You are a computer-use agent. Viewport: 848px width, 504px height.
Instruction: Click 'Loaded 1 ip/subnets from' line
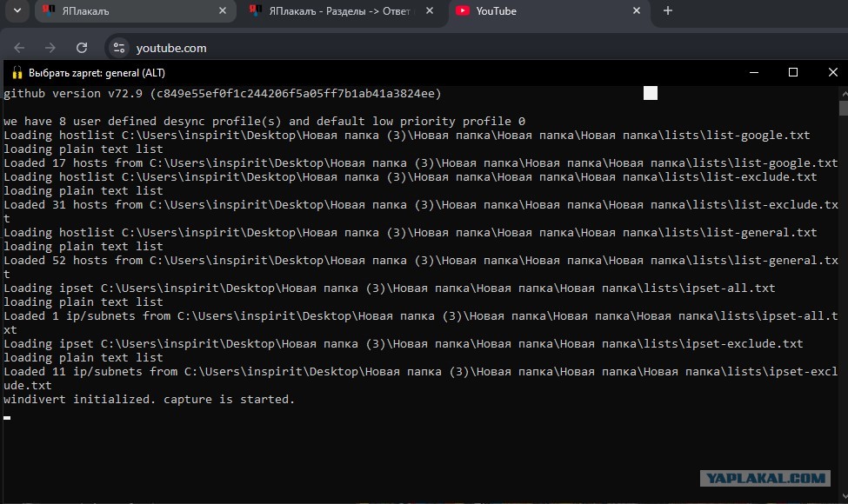pyautogui.click(x=420, y=323)
